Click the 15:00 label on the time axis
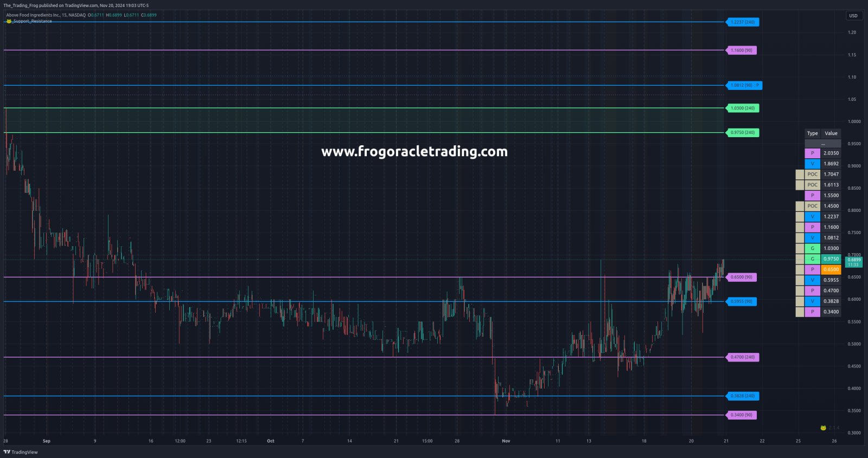 [x=427, y=441]
